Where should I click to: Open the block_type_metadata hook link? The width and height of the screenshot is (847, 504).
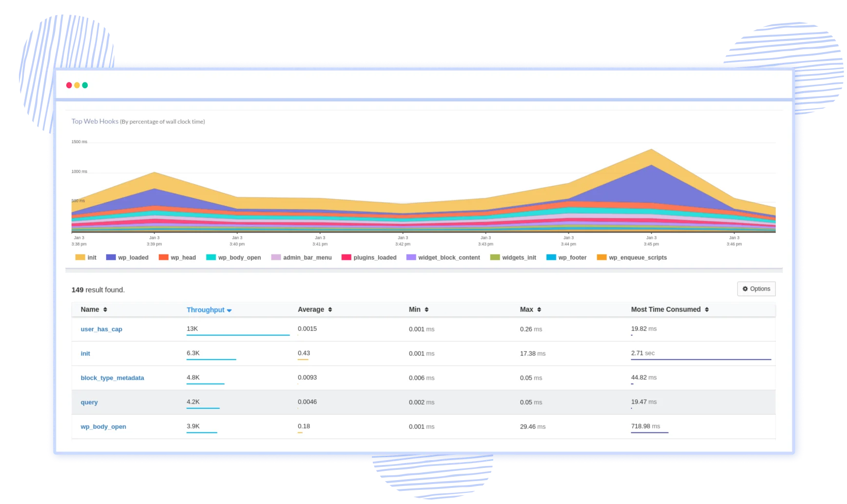[x=112, y=378]
